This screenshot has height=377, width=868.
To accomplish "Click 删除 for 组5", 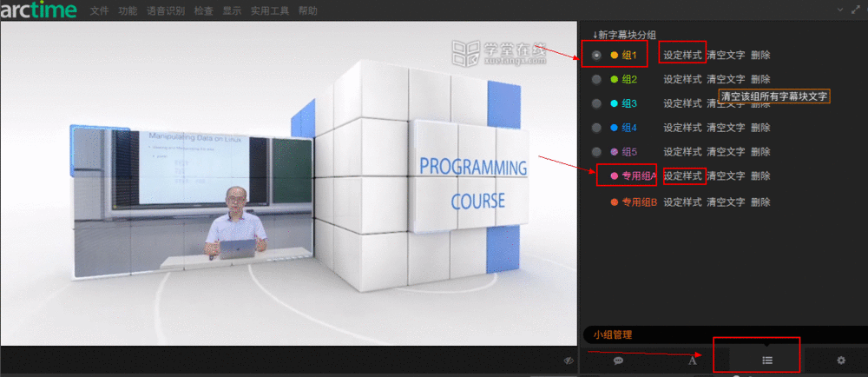I will 760,152.
